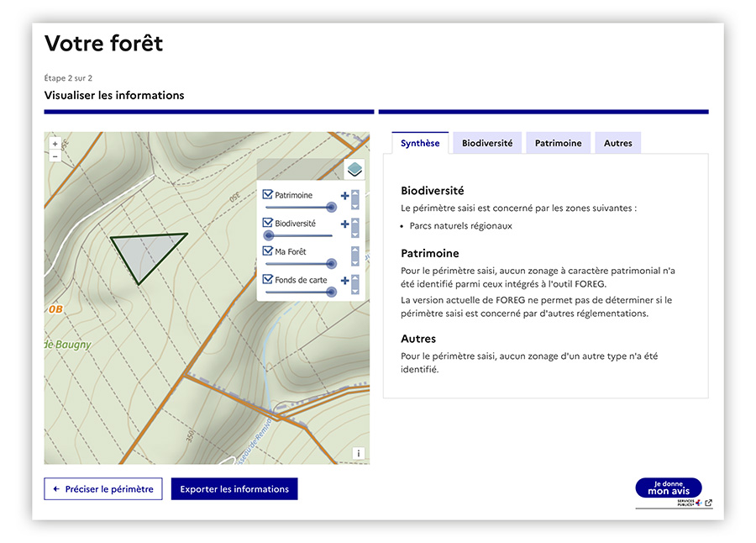Disable the Fonds de carte layer
This screenshot has width=756, height=543.
[x=268, y=280]
